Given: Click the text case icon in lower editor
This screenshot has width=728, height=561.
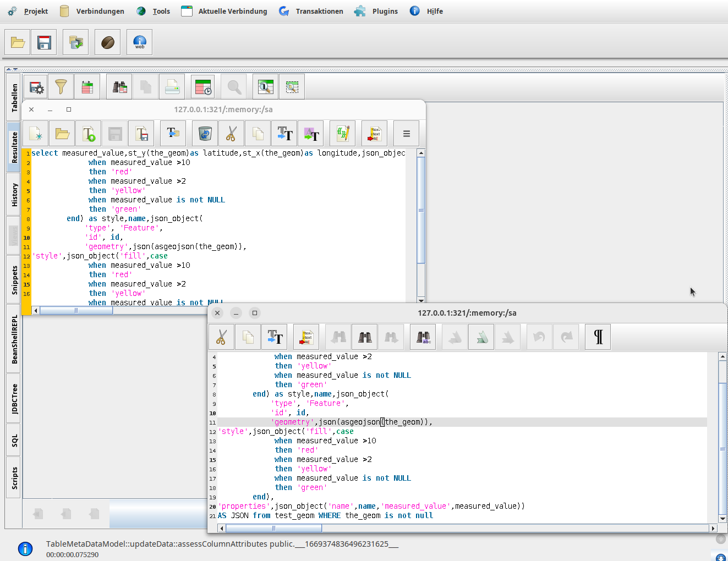Looking at the screenshot, I should (274, 337).
